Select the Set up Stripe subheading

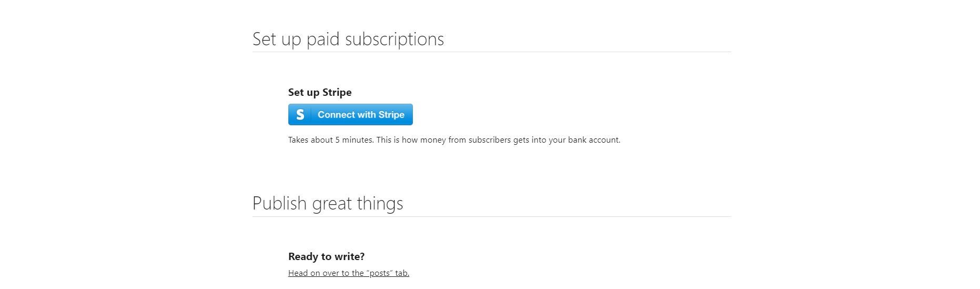pos(320,92)
